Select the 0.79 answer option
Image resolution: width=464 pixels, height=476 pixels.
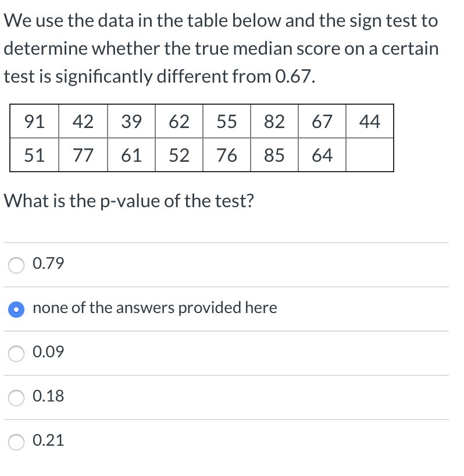(x=16, y=265)
